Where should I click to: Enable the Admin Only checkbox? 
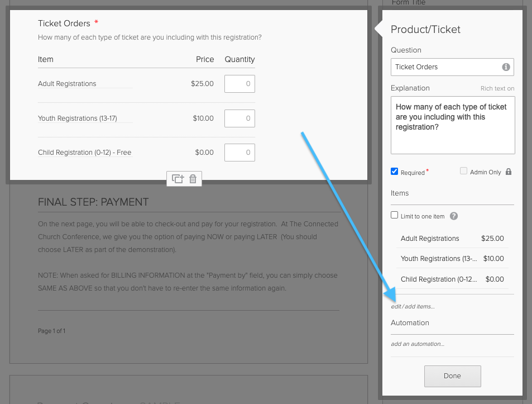(x=463, y=171)
